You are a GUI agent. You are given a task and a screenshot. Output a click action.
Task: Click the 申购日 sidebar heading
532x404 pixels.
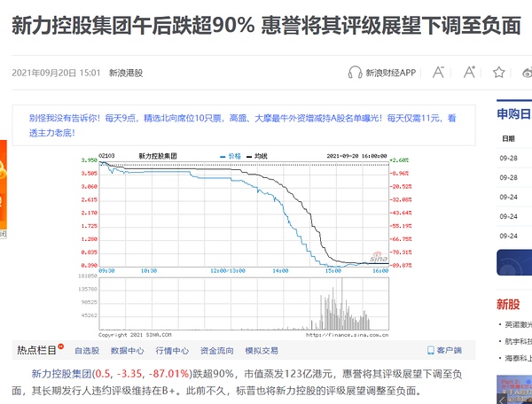(x=514, y=113)
